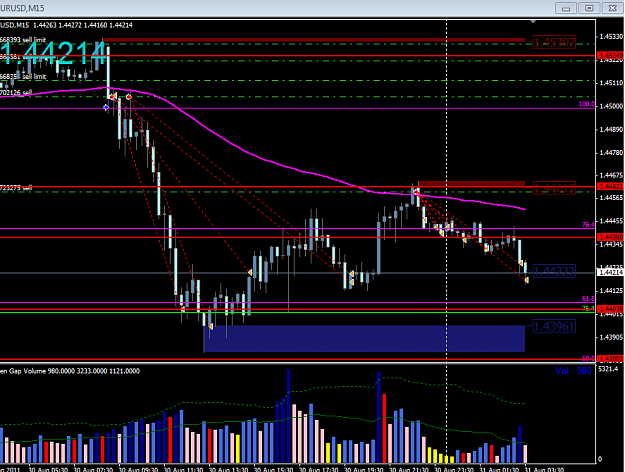This screenshot has width=625, height=472.
Task: Click the "30 Aug 05:30" time axis label
Action: pos(48,469)
